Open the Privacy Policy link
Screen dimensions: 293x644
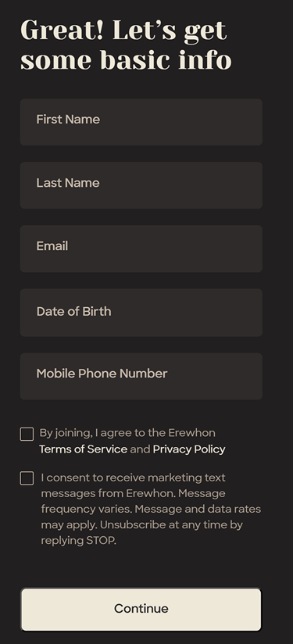(x=189, y=449)
